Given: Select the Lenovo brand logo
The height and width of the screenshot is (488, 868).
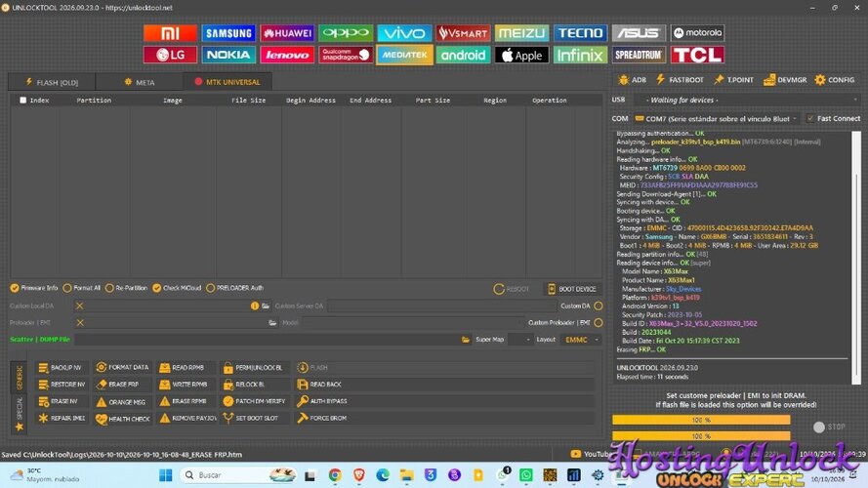Looking at the screenshot, I should pyautogui.click(x=287, y=55).
